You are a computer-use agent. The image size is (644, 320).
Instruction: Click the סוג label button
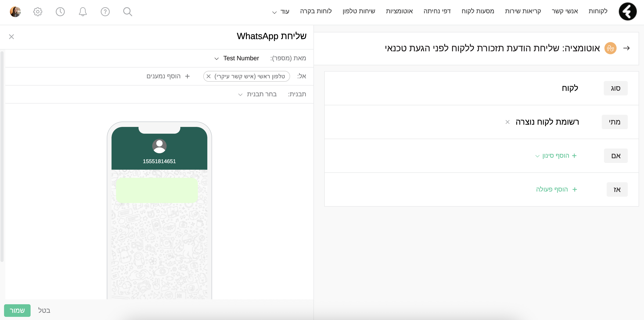point(615,88)
